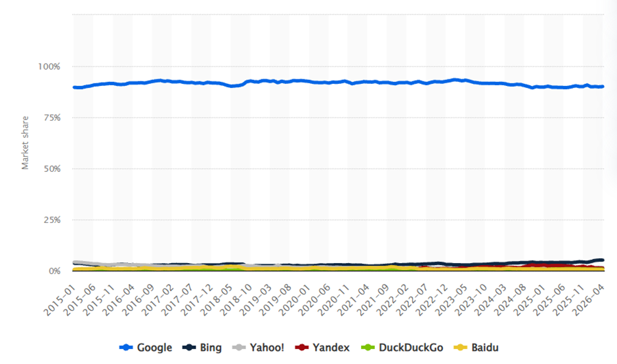Click the 2015-01 x-axis label
This screenshot has height=364, width=617.
[60, 300]
